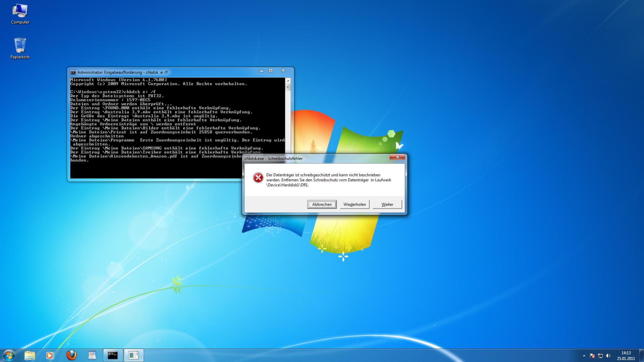
Task: Click the 'Der Typ des Dateisystems ist FAT32.' line
Action: (117, 96)
